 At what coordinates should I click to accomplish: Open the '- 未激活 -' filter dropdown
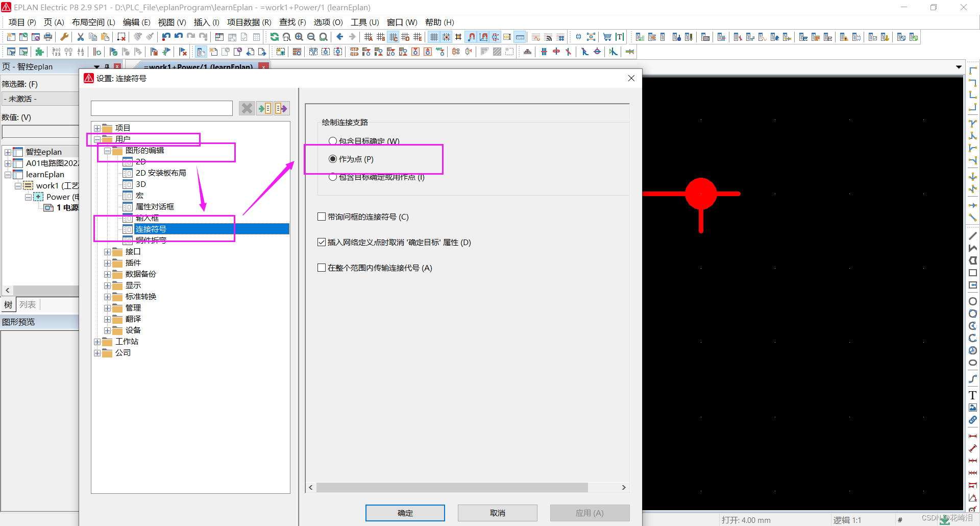click(x=40, y=99)
